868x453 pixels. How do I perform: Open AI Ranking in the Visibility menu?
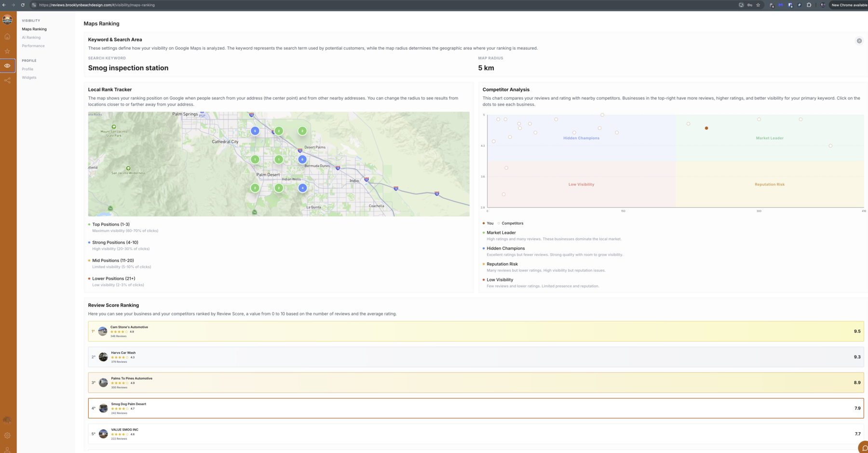coord(31,38)
